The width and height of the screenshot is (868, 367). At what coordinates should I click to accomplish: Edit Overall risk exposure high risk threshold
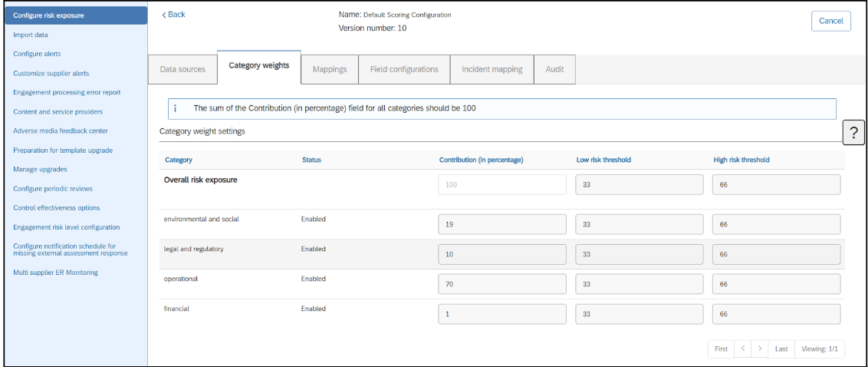click(776, 184)
